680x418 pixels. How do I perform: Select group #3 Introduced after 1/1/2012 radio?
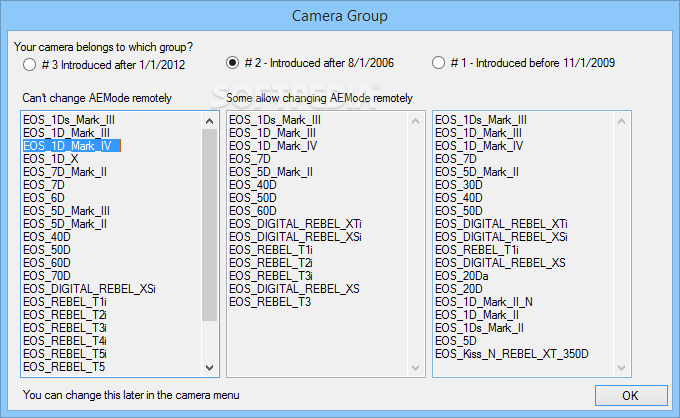click(x=29, y=65)
